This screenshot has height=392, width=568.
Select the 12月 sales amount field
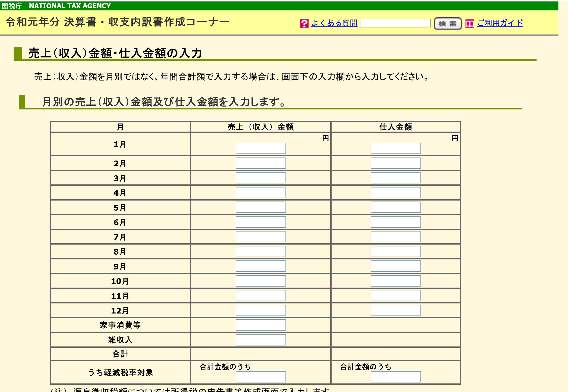261,310
